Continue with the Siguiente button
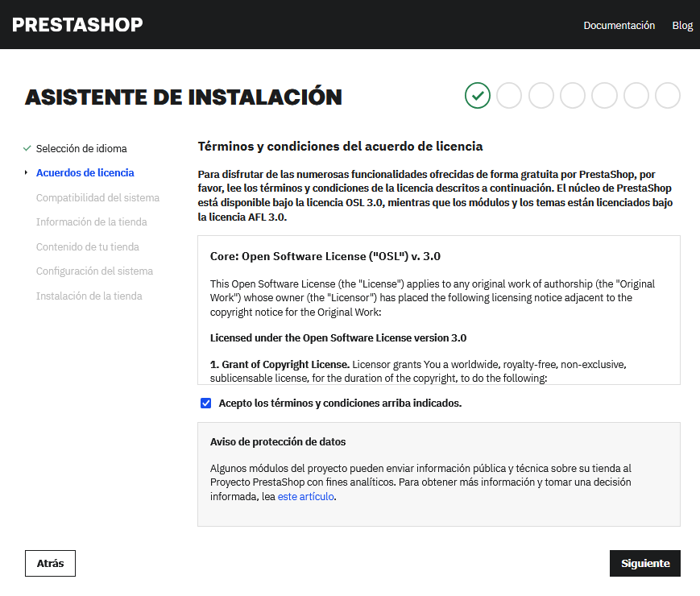The image size is (700, 596). pyautogui.click(x=645, y=564)
